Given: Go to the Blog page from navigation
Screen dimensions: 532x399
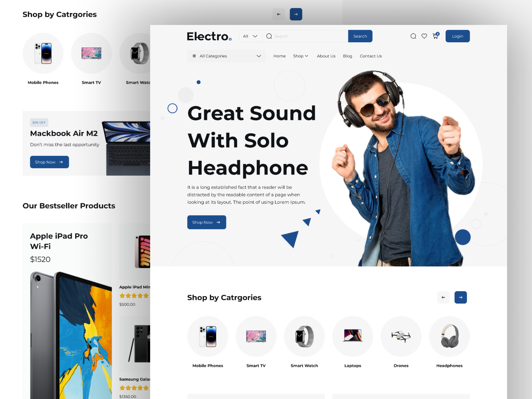Looking at the screenshot, I should pos(348,56).
